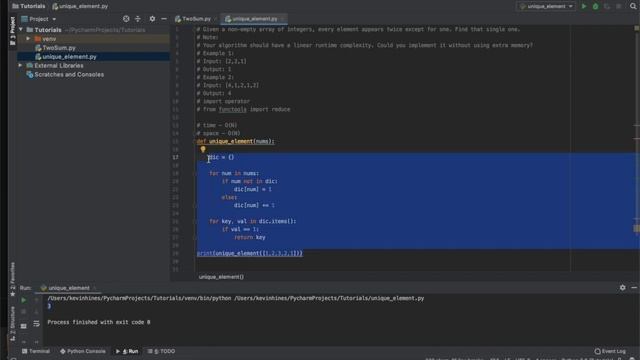Open the Terminal tool window
Screen dimensions: 640x360
coord(36,351)
